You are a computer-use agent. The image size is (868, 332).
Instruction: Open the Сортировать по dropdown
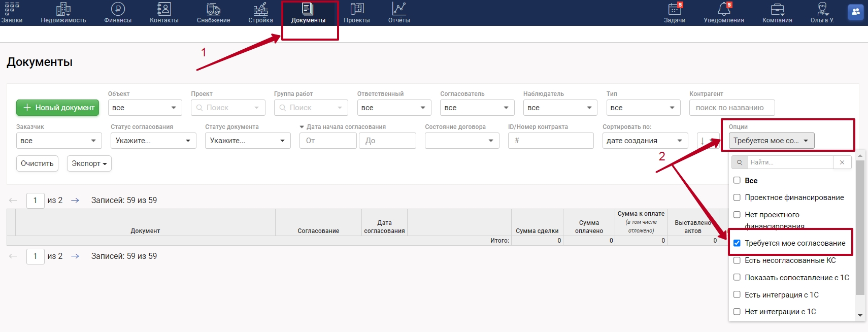645,141
